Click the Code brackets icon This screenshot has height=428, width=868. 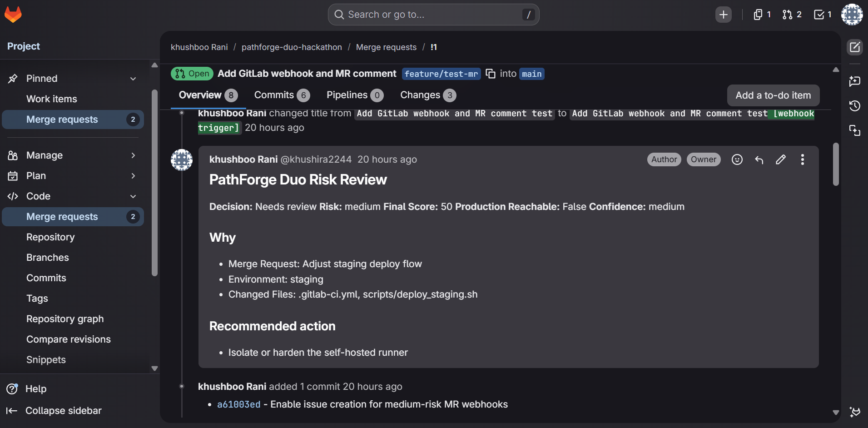pos(13,196)
